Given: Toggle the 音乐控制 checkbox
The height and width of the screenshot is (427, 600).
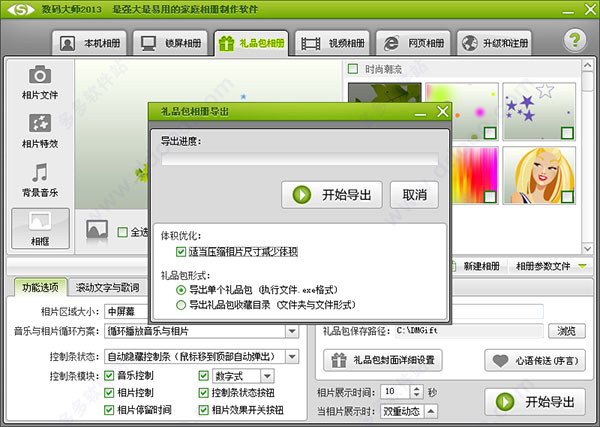Looking at the screenshot, I should click(x=109, y=375).
